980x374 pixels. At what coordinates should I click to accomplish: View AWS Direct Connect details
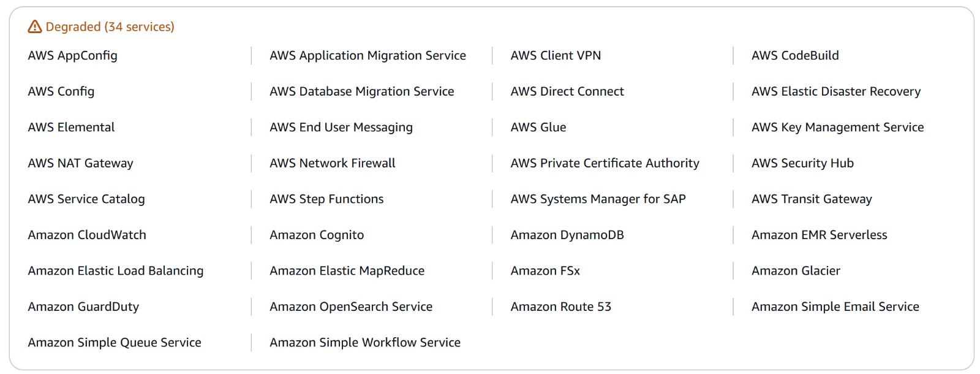point(567,91)
